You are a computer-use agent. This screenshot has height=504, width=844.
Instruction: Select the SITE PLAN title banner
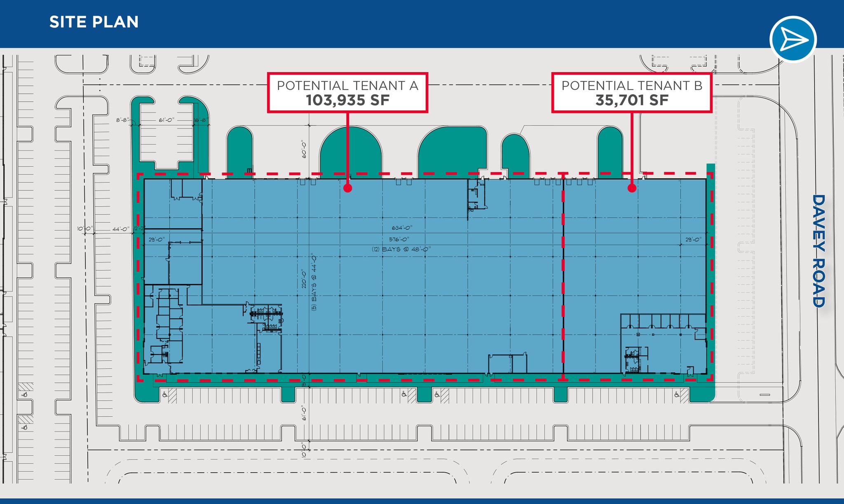click(x=94, y=23)
